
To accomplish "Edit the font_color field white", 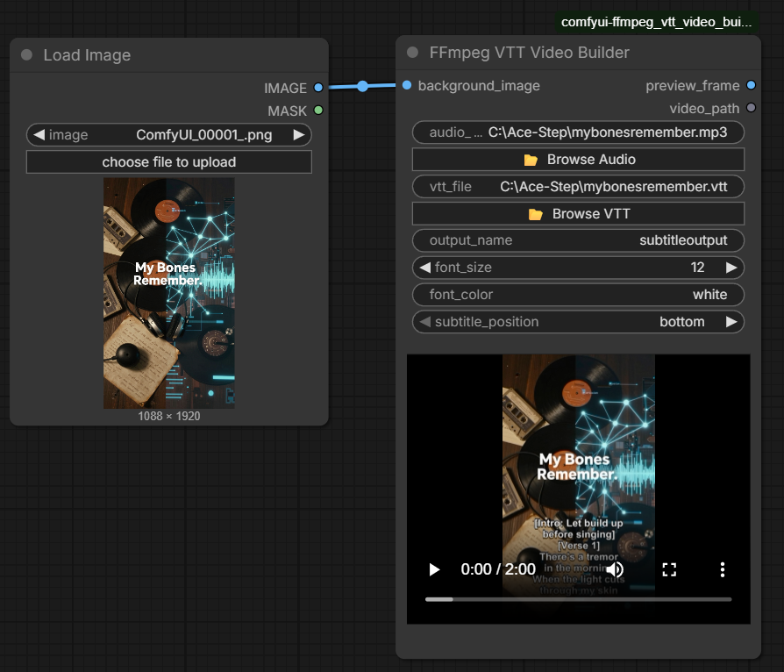I will (x=578, y=295).
